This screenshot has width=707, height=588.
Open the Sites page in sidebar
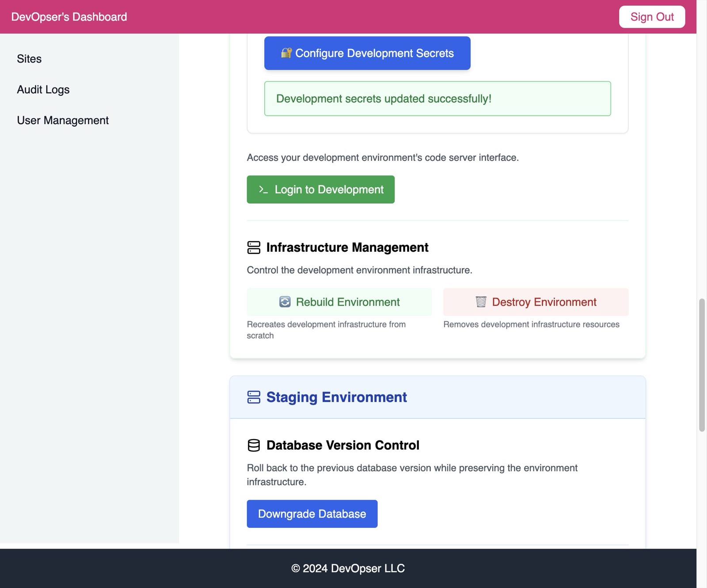(x=29, y=59)
